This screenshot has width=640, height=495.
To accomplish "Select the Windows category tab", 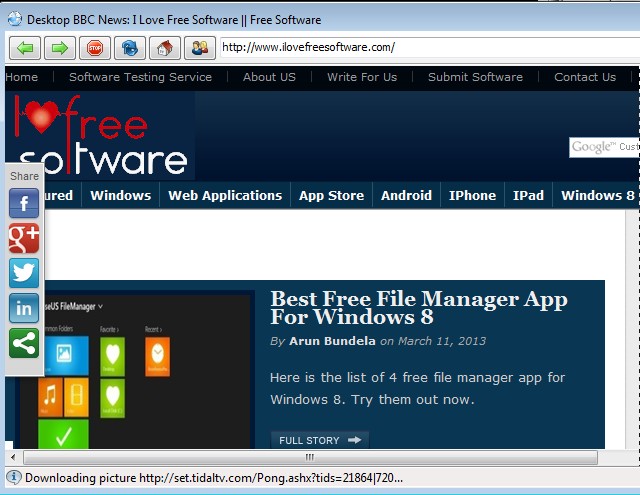I will click(121, 195).
